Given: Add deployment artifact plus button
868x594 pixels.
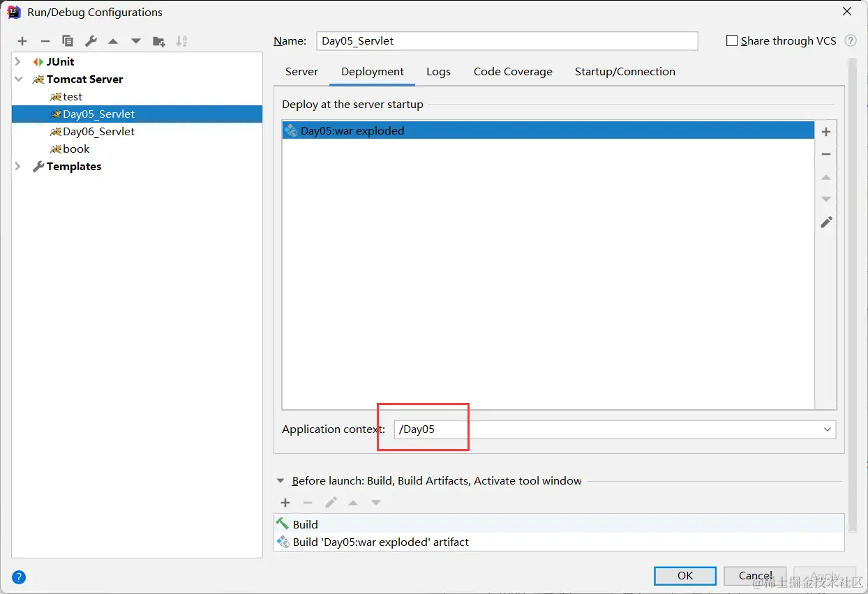Looking at the screenshot, I should (x=826, y=132).
